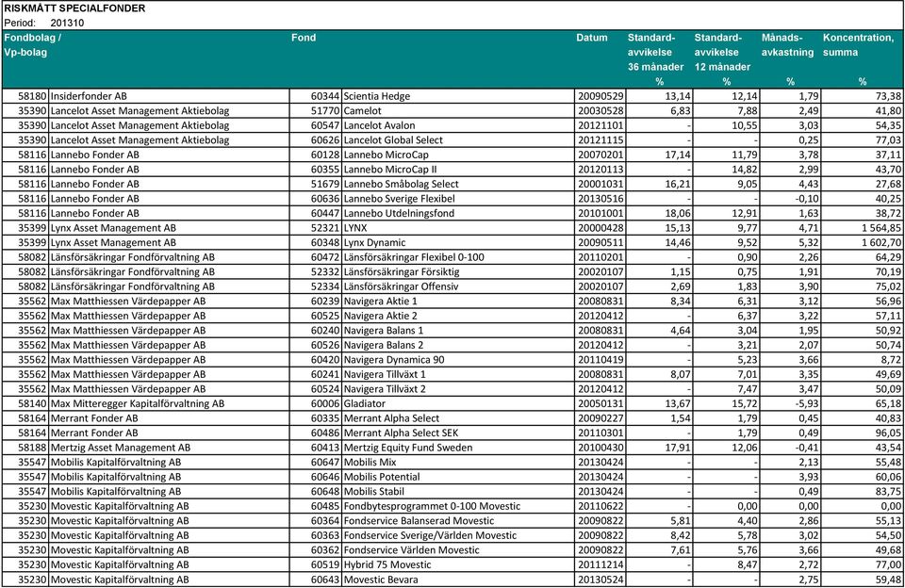
Task: Select 'Mertzig Equity Fund Sweden' cell
Action: click(458, 448)
